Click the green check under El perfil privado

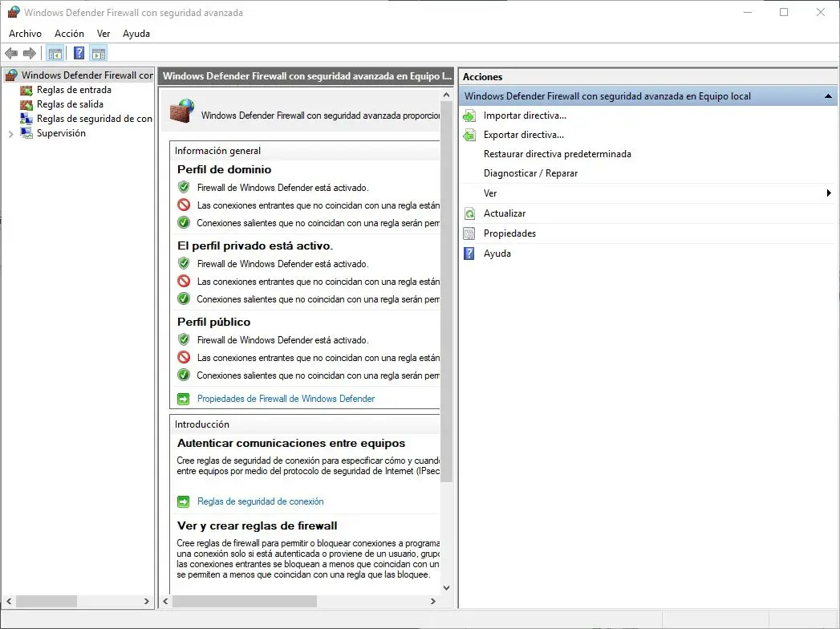[184, 298]
